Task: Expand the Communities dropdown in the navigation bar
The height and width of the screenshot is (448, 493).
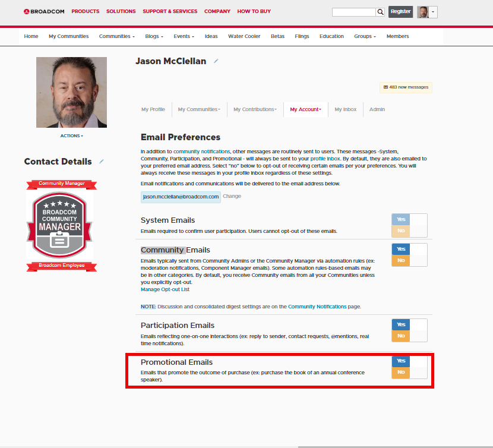Action: [x=116, y=36]
